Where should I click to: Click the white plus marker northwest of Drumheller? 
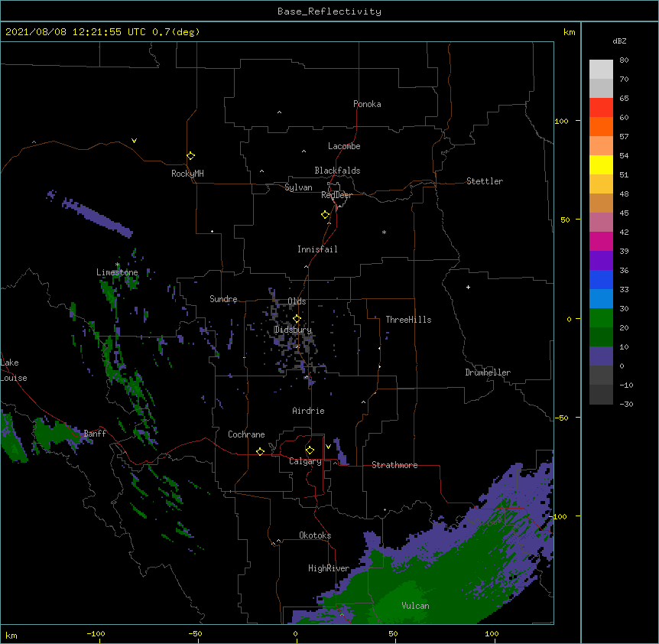[468, 287]
